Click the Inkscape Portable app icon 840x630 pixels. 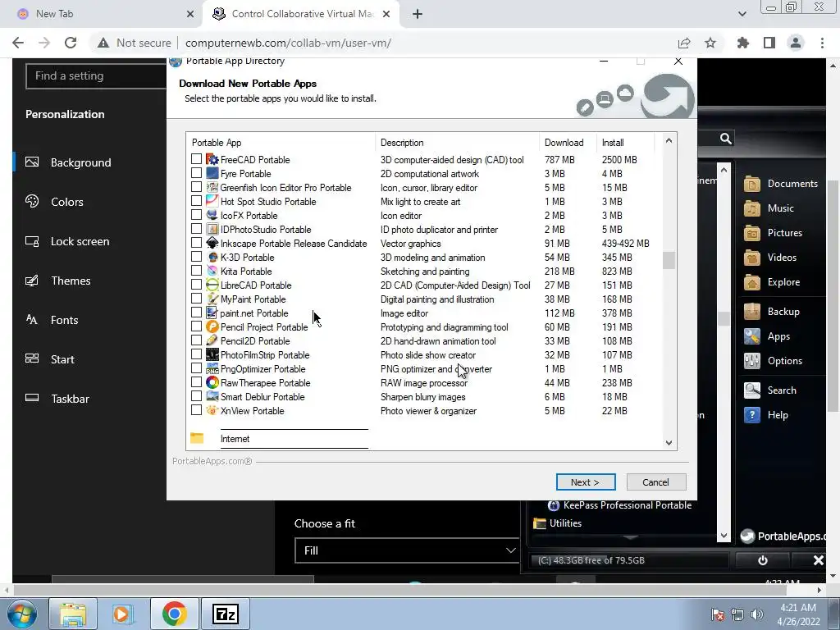pos(212,243)
